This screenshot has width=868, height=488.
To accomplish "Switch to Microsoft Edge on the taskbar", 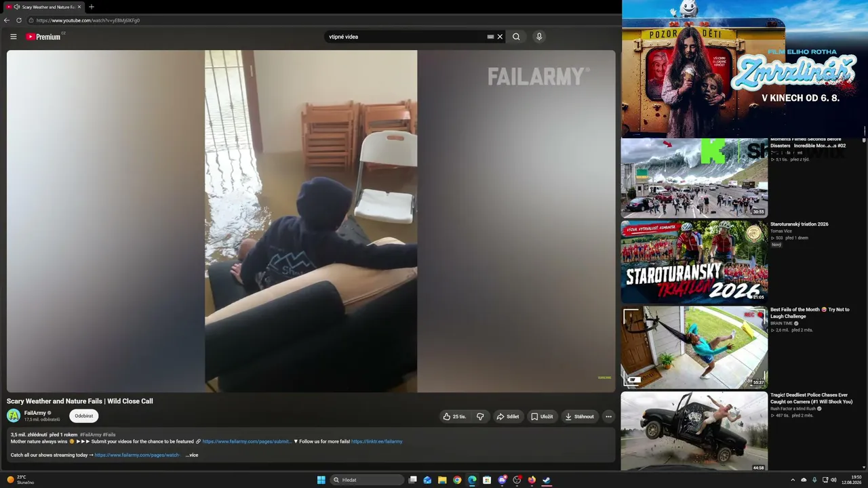I will (472, 480).
